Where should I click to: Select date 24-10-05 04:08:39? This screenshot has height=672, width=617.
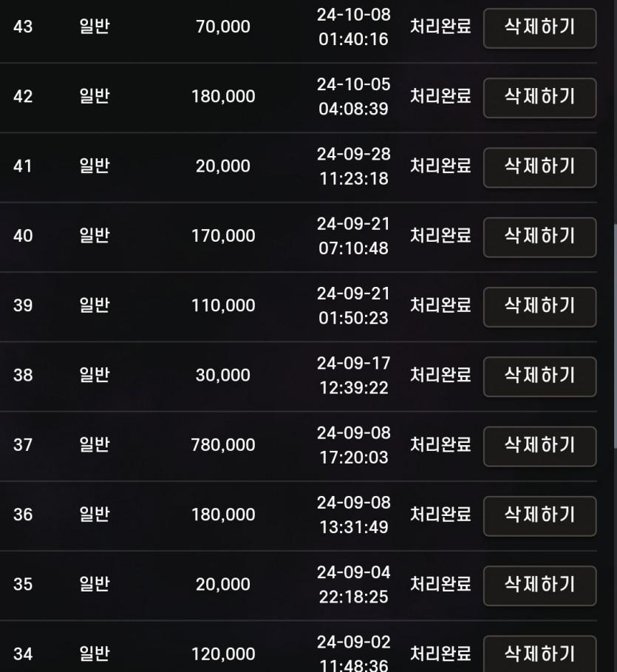coord(354,97)
